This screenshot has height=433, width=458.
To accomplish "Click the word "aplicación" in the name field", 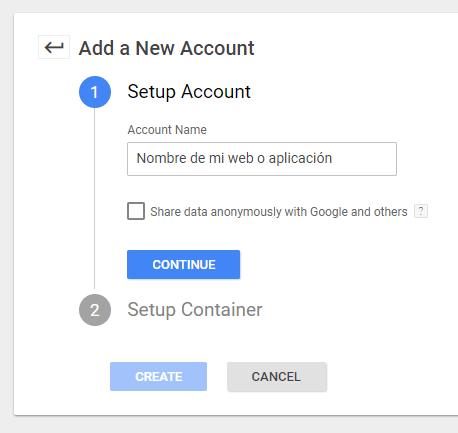I will click(300, 158).
